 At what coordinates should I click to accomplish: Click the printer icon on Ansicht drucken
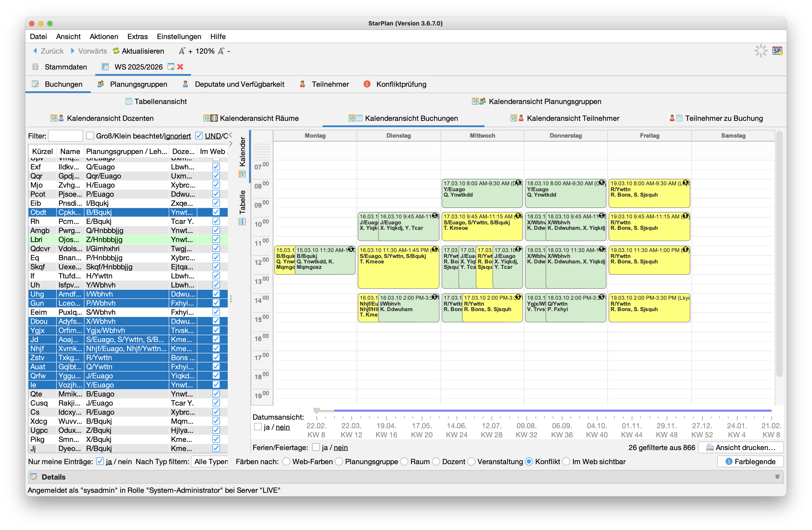point(710,447)
